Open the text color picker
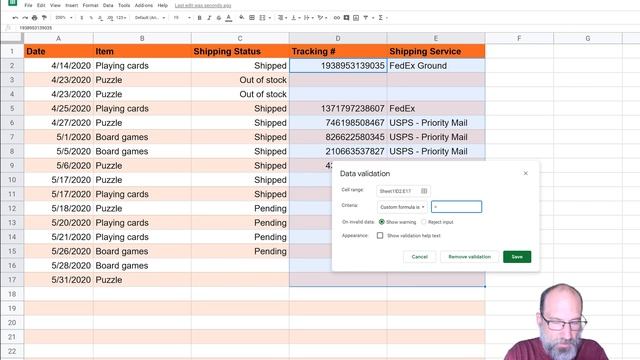The image size is (640, 360). pos(229,18)
